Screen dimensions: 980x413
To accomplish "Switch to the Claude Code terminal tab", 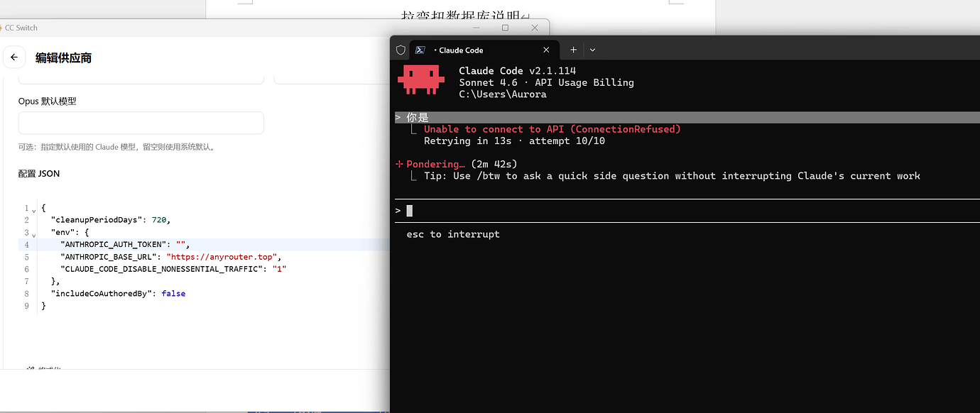I will tap(483, 50).
